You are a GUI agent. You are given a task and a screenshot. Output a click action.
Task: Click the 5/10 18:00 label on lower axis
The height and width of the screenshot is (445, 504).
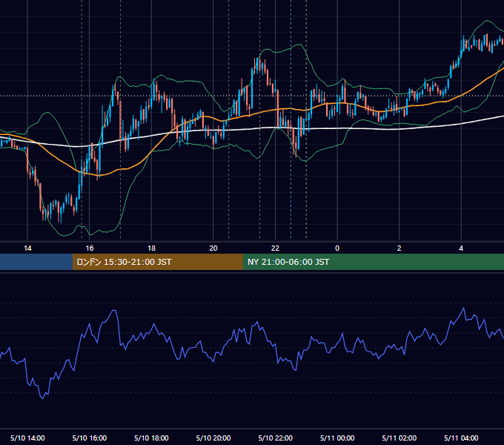[x=151, y=438]
